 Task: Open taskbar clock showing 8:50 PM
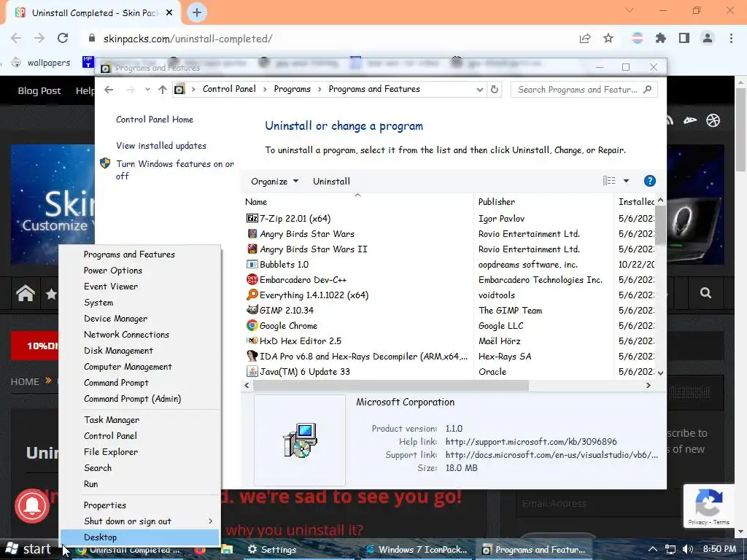coord(719,549)
